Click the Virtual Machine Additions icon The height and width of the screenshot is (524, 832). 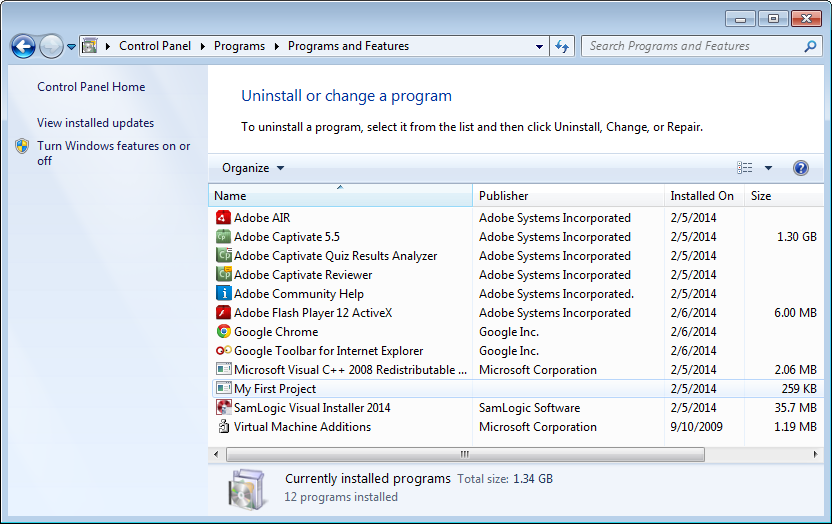coord(223,427)
